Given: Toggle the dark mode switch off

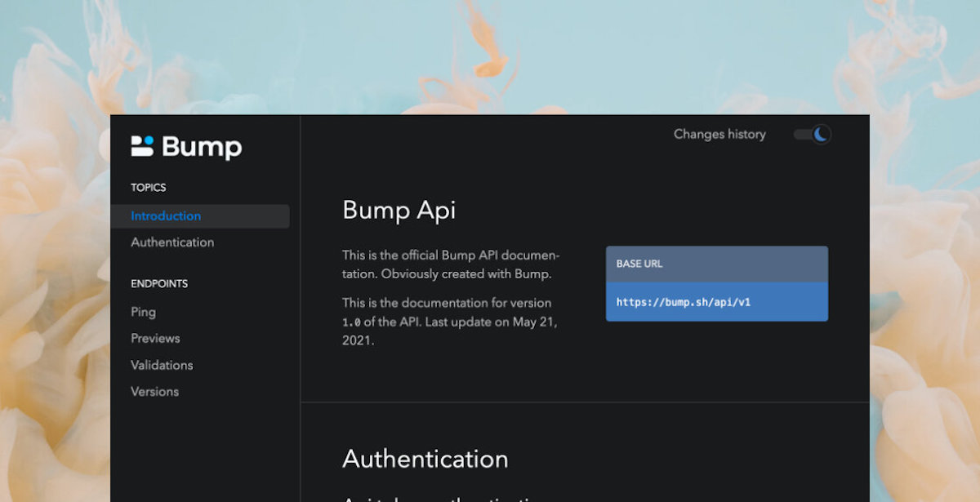Looking at the screenshot, I should click(813, 134).
